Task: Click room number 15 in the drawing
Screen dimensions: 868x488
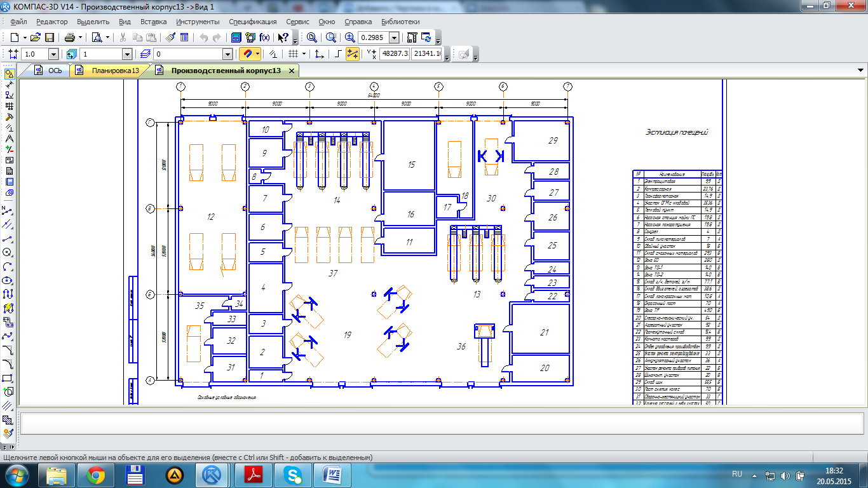Action: (411, 165)
